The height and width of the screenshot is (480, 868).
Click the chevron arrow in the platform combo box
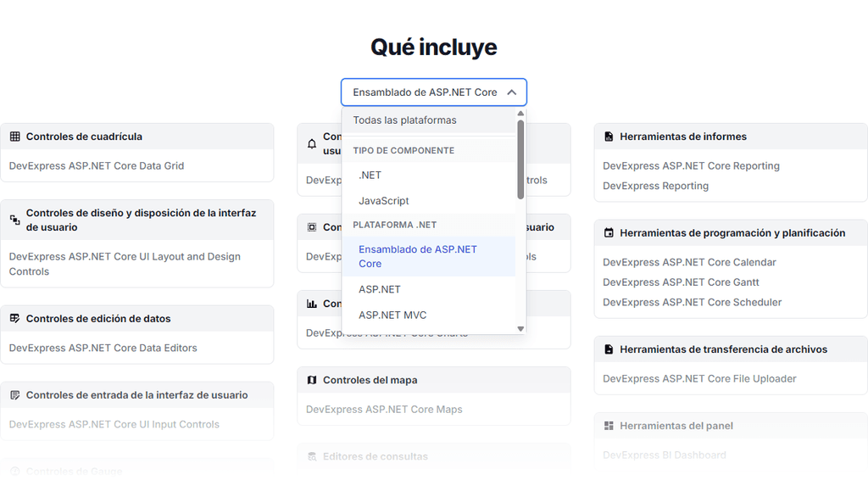511,92
